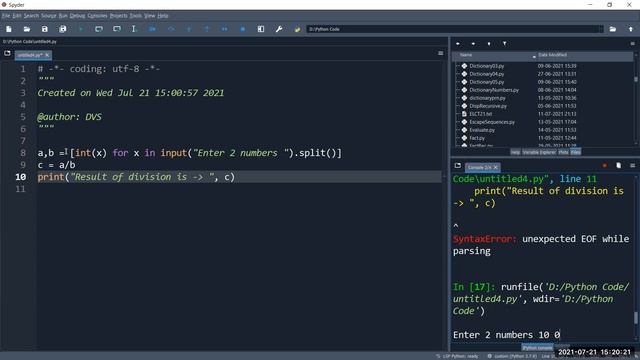
Task: Execute current debug line icon
Action: 171,29
